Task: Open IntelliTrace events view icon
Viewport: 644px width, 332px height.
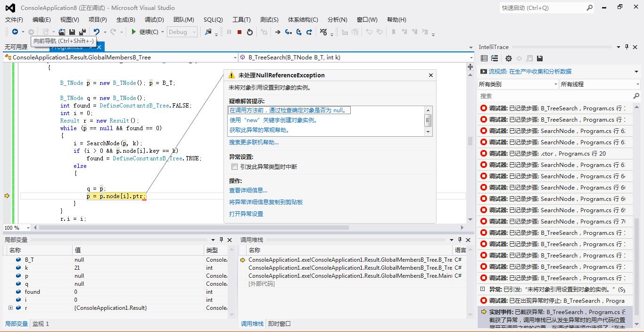Action: point(484,58)
